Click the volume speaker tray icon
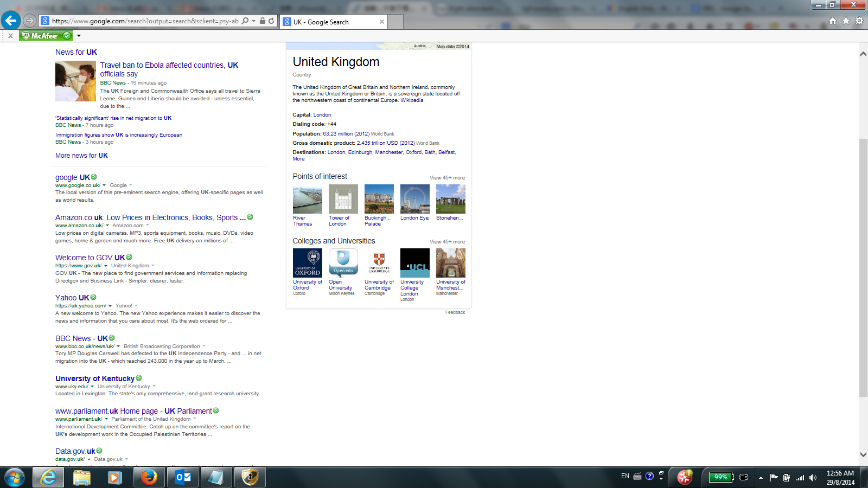 click(813, 478)
